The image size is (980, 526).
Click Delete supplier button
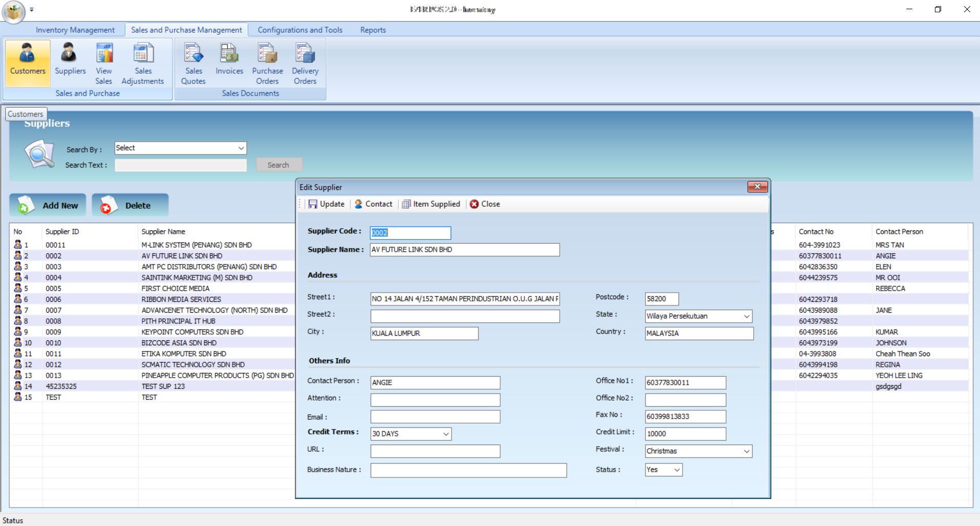pos(130,205)
